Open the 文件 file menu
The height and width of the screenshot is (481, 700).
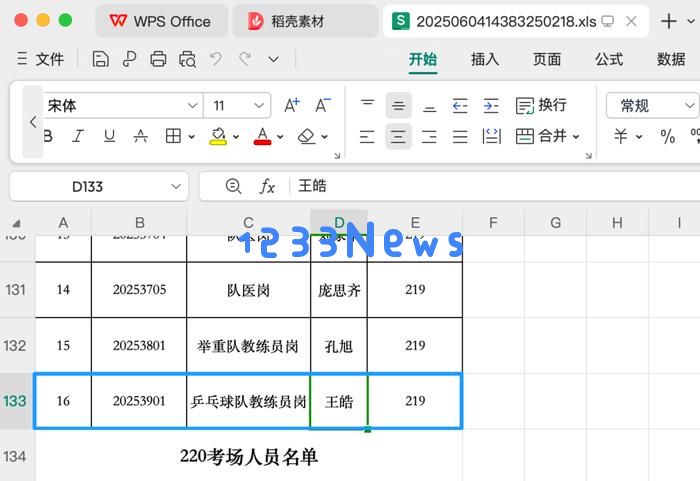pyautogui.click(x=40, y=59)
